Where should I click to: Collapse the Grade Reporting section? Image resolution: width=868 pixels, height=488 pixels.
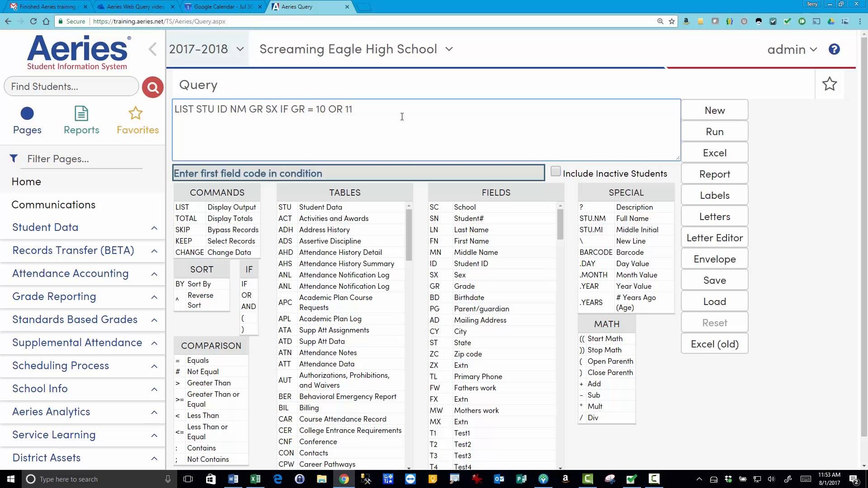pyautogui.click(x=154, y=297)
